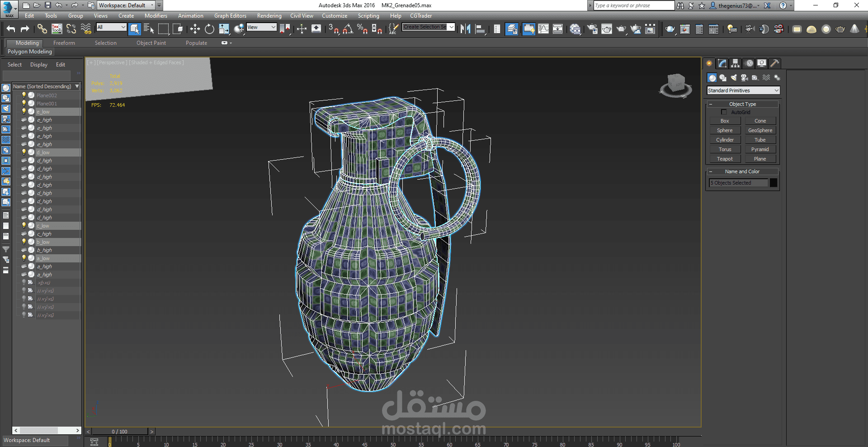Click the Rectangular Selection Region icon
Image resolution: width=868 pixels, height=447 pixels.
[163, 29]
